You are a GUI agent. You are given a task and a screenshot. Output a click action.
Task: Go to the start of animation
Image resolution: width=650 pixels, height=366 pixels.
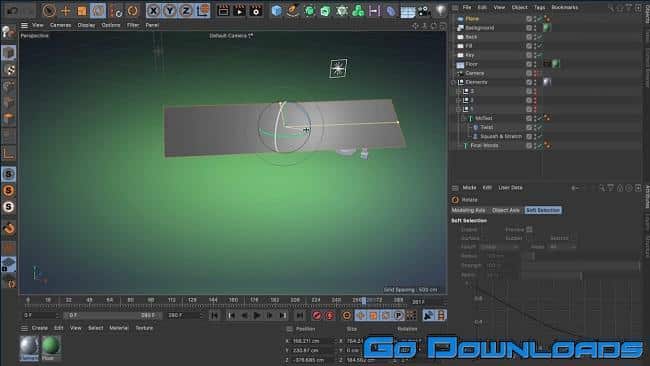(x=214, y=315)
